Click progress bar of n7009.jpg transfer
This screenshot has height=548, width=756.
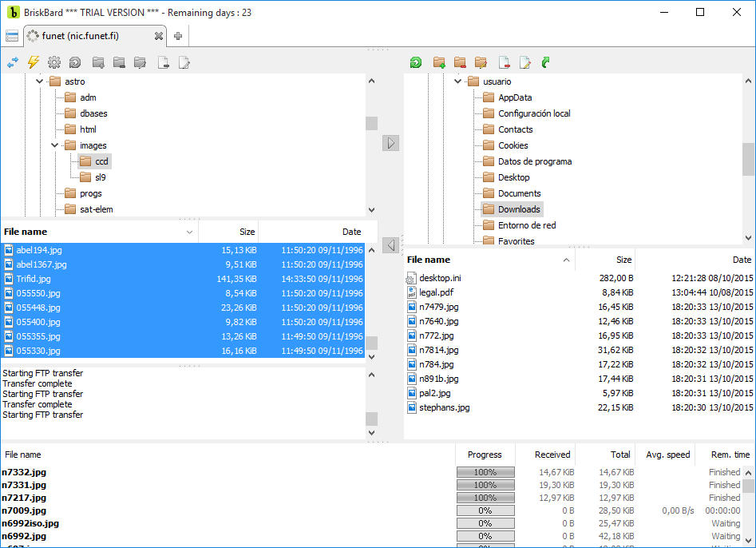(485, 510)
